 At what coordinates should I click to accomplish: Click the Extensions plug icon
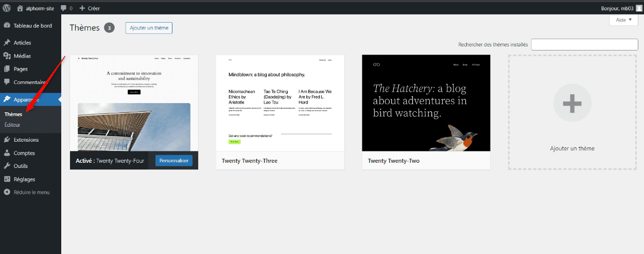(7, 140)
